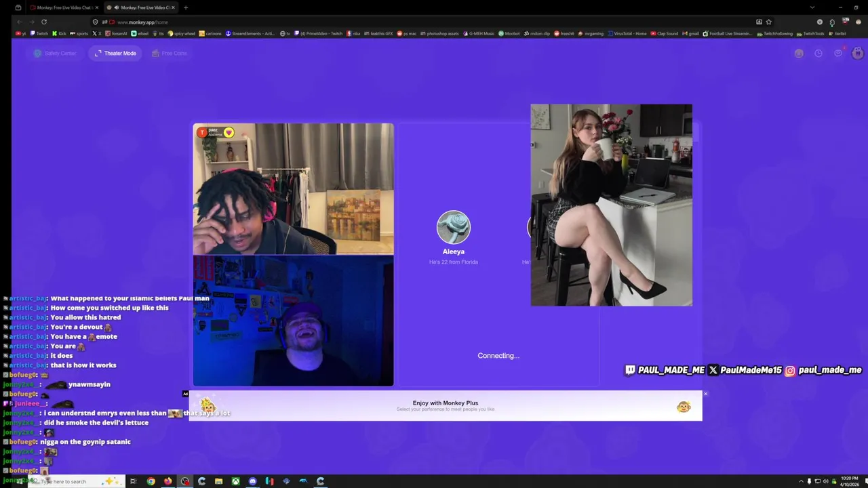Screen dimensions: 868x488
Task: Switch to the first Monkey browser tab
Action: click(64, 7)
